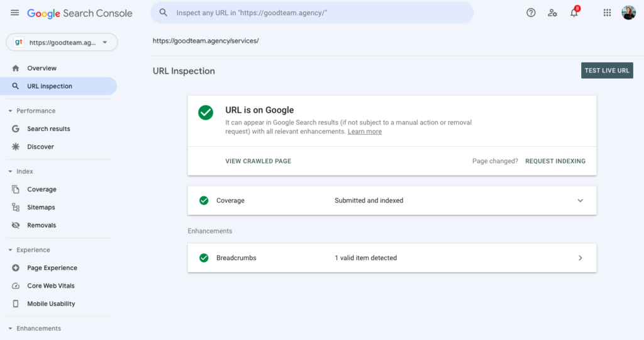
Task: Open Breadcrumbs details arrow
Action: click(580, 258)
